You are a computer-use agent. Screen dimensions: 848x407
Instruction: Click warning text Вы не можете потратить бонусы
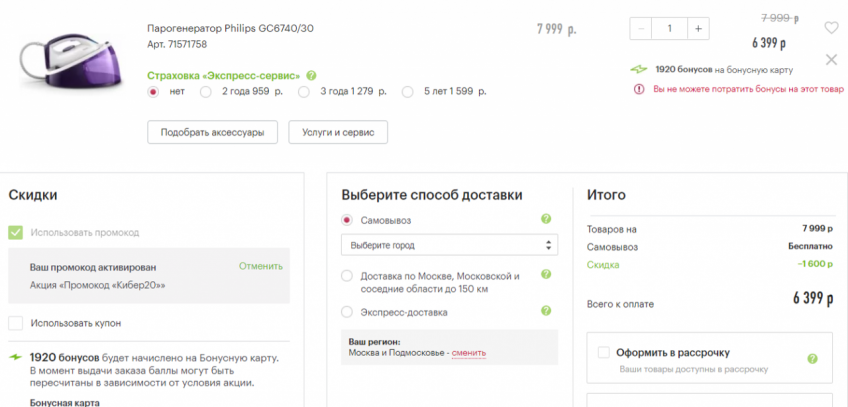tap(748, 89)
